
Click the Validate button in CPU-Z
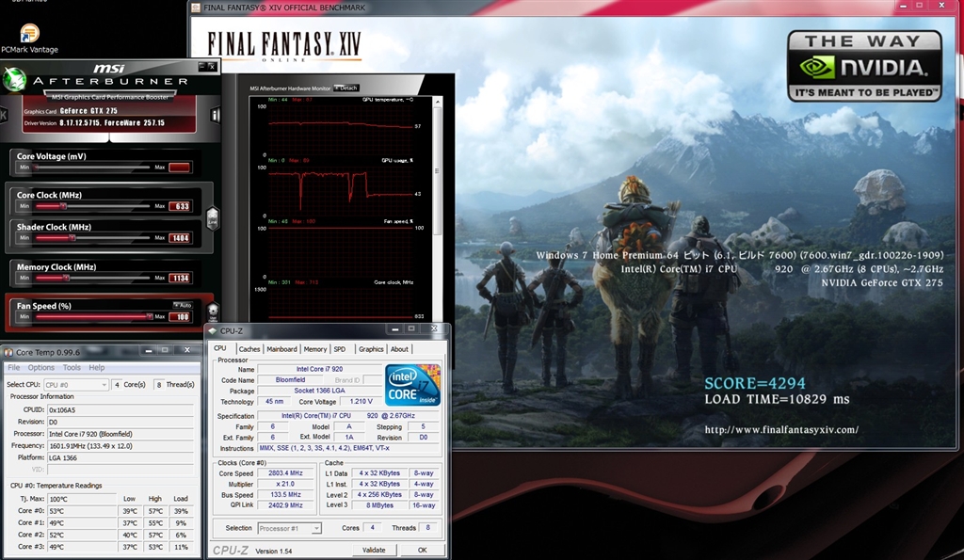pyautogui.click(x=374, y=551)
